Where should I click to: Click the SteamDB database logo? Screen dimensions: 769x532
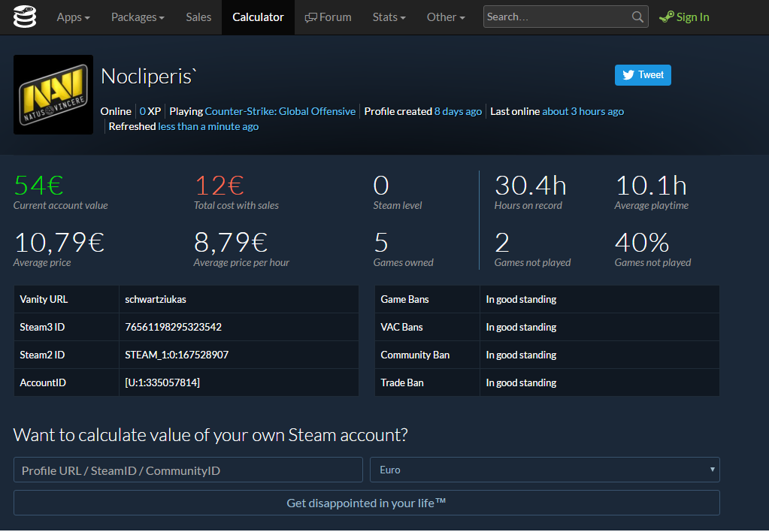[x=25, y=17]
